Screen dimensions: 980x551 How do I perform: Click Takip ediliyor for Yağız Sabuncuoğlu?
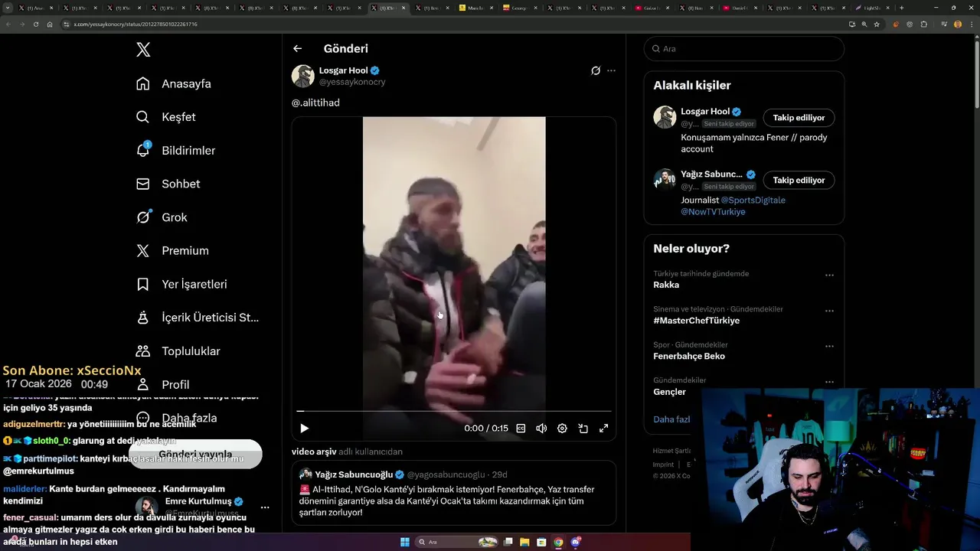[799, 181]
